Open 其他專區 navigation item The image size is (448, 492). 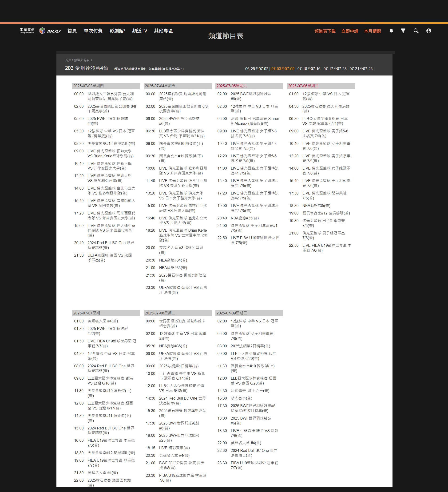(163, 31)
